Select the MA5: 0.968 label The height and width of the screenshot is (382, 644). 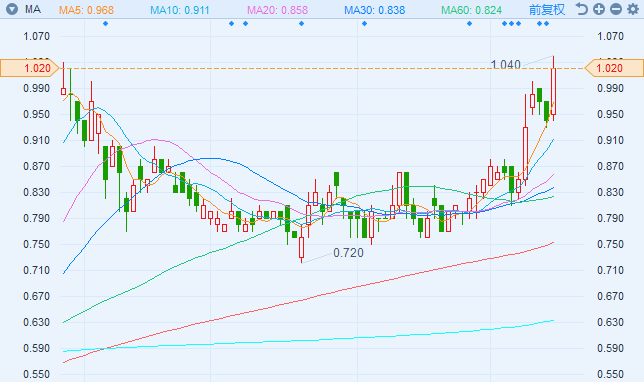(x=86, y=10)
